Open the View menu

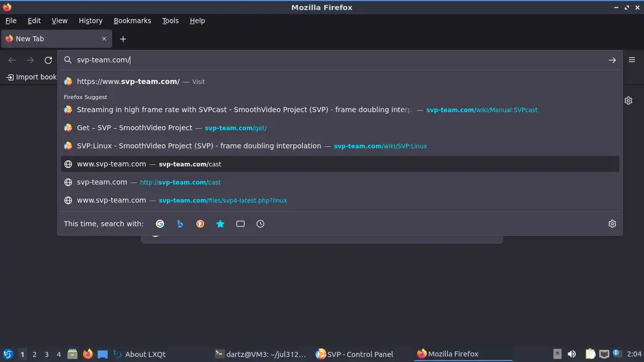point(59,21)
